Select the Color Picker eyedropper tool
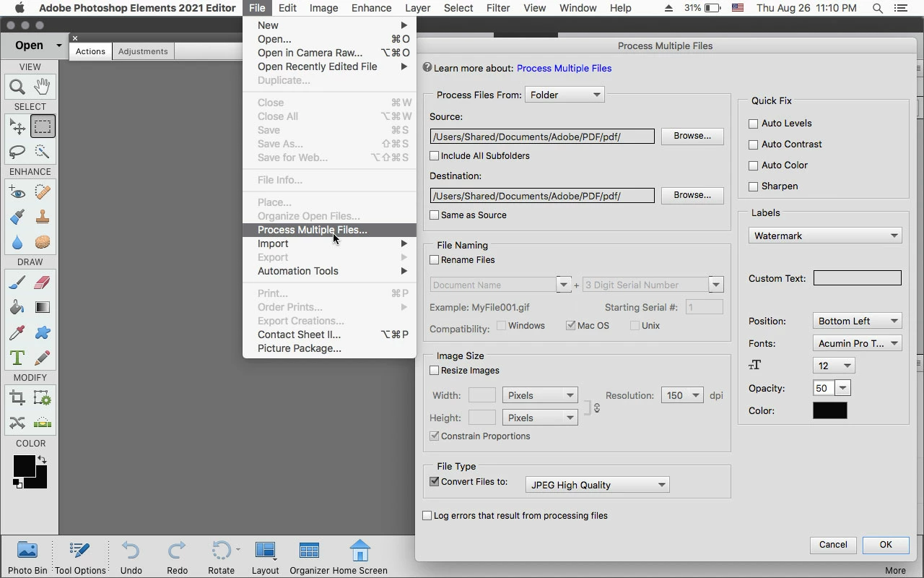The width and height of the screenshot is (924, 578). (17, 332)
